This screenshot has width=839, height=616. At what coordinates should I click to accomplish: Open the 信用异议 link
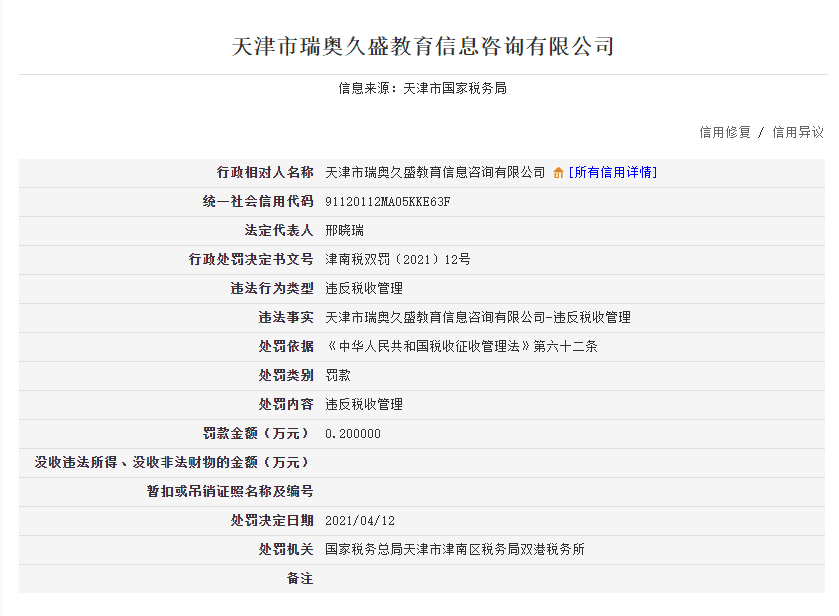[x=798, y=132]
